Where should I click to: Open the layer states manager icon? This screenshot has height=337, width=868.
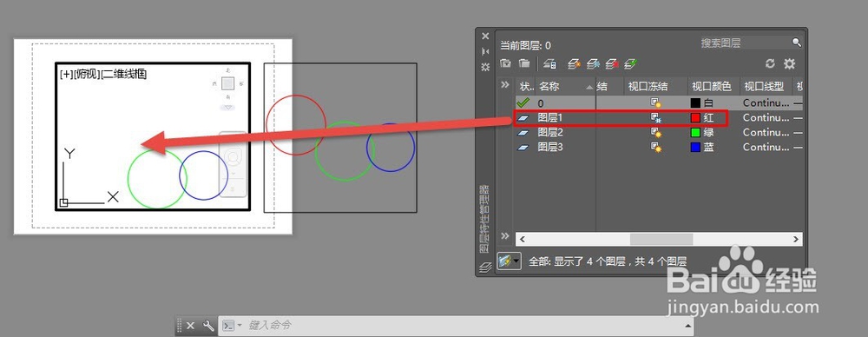pyautogui.click(x=549, y=63)
